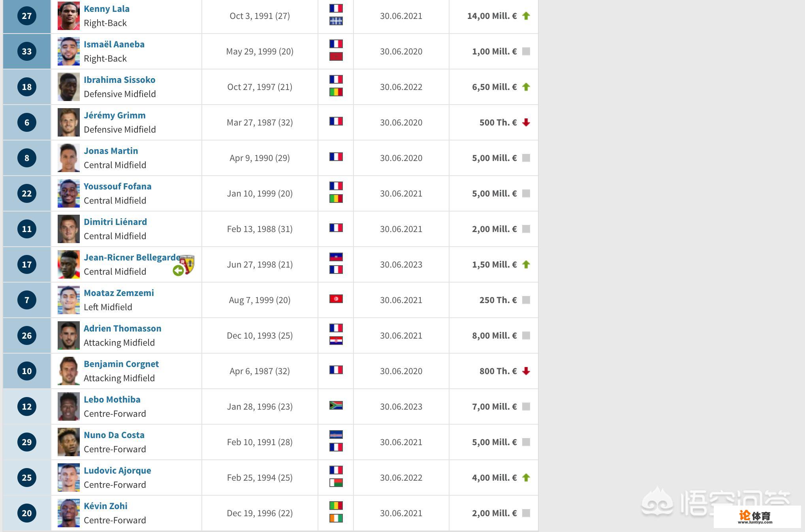Click Jean-Ricner Bellegarde's Lens club crest icon
This screenshot has width=805, height=532.
pyautogui.click(x=188, y=264)
